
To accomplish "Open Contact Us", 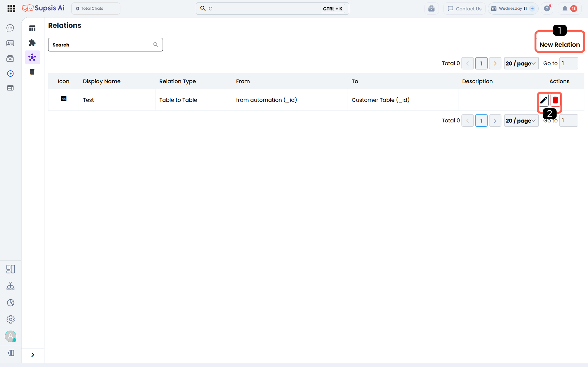I will pos(465,9).
